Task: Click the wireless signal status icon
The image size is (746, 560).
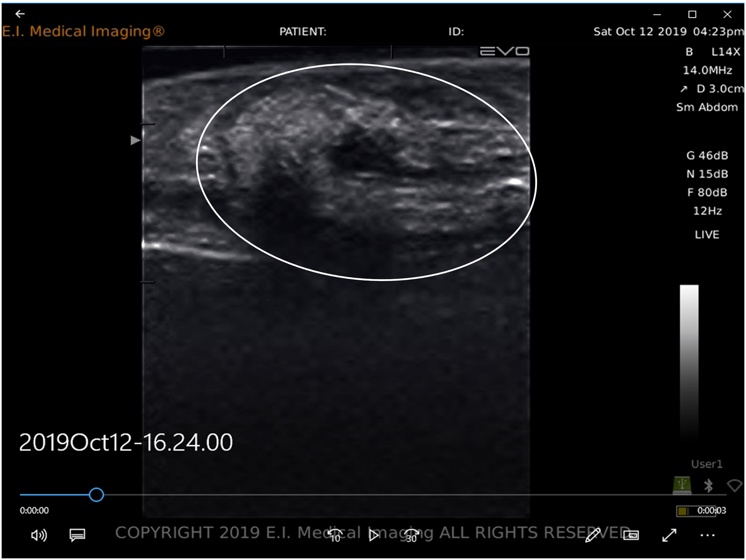Action: pyautogui.click(x=735, y=486)
